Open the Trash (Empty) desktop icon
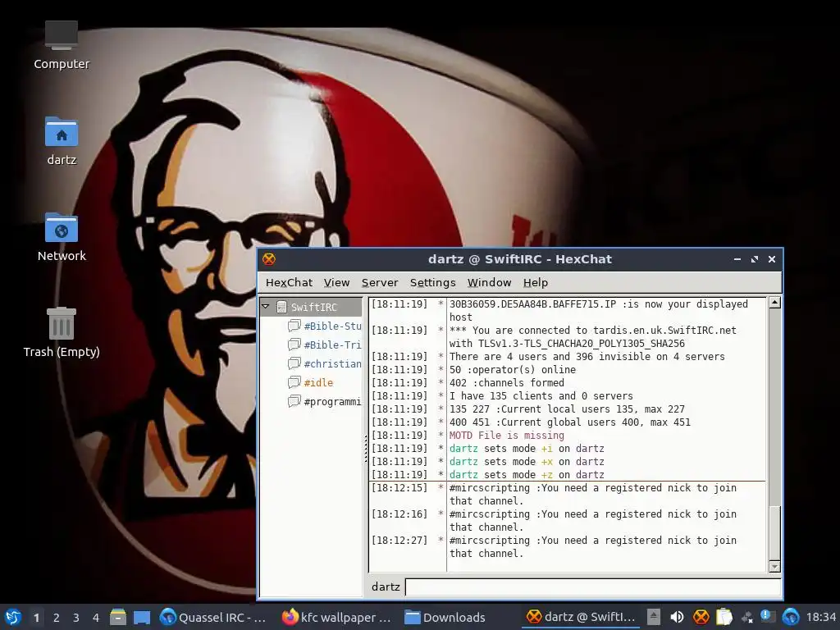Viewport: 840px width, 630px height. pyautogui.click(x=61, y=332)
